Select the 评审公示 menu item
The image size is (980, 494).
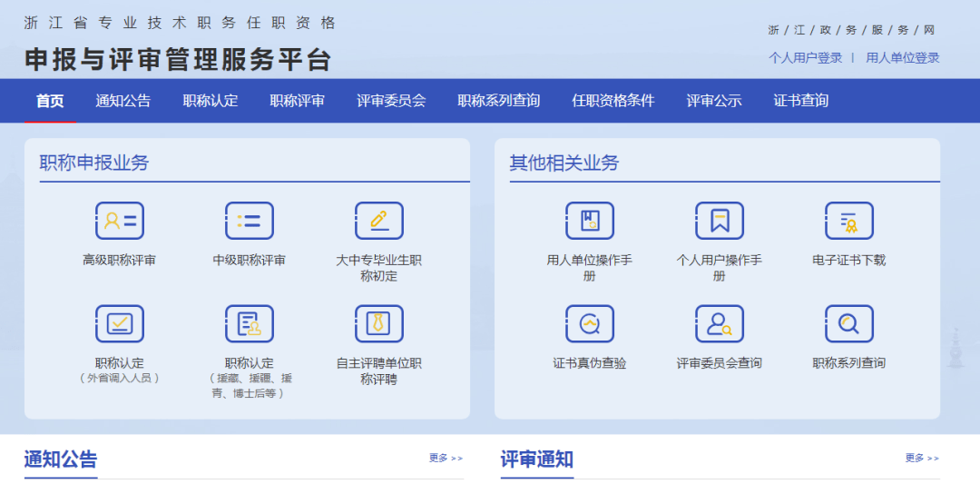[714, 101]
